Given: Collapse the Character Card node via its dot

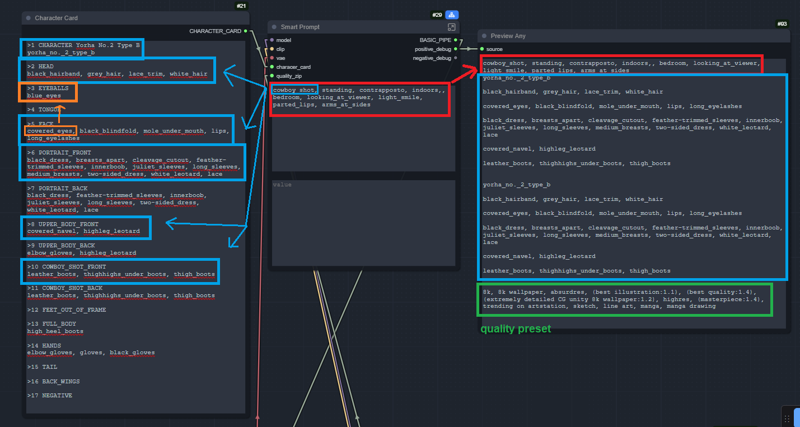Looking at the screenshot, I should (x=28, y=18).
